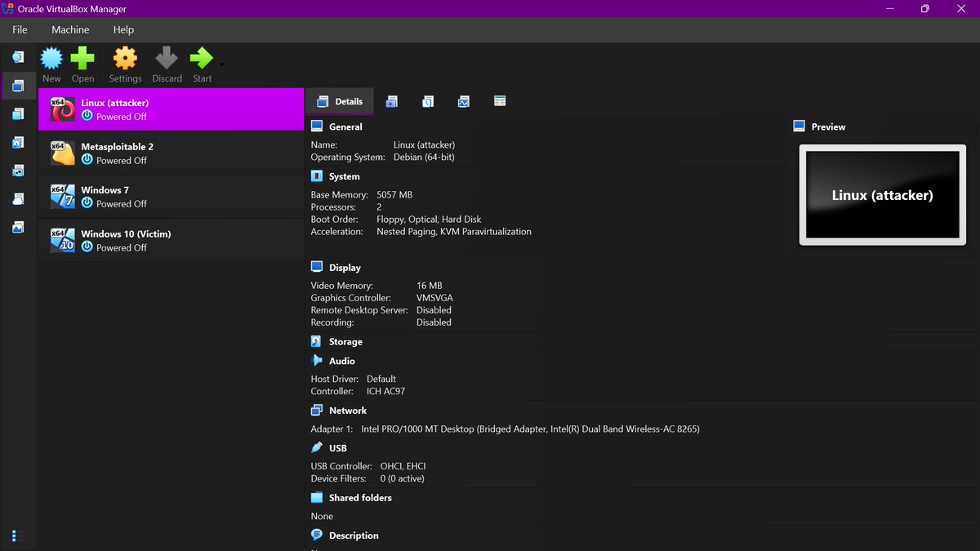Open the File menu

pos(20,29)
